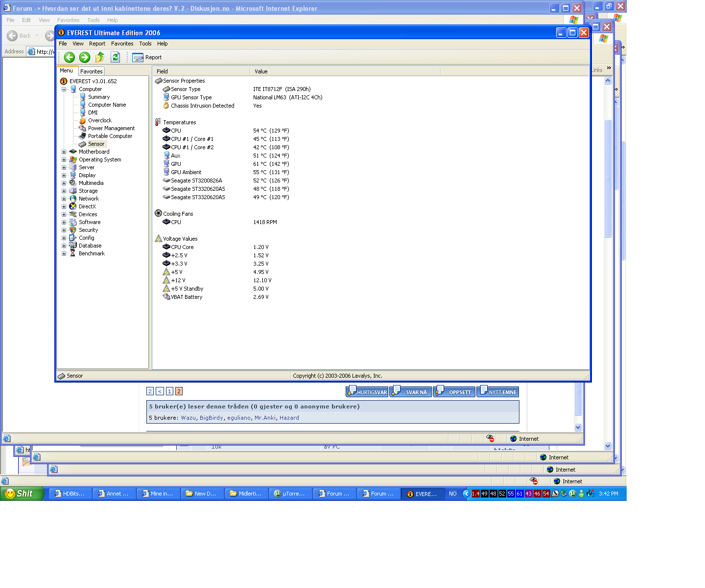
Task: Expand the Storage tree node
Action: (64, 191)
